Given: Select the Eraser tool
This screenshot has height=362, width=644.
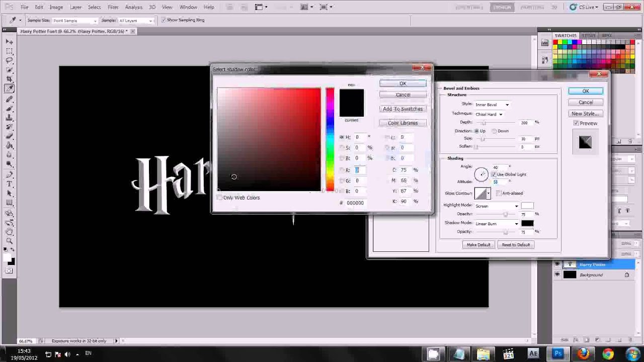Looking at the screenshot, I should (x=10, y=136).
